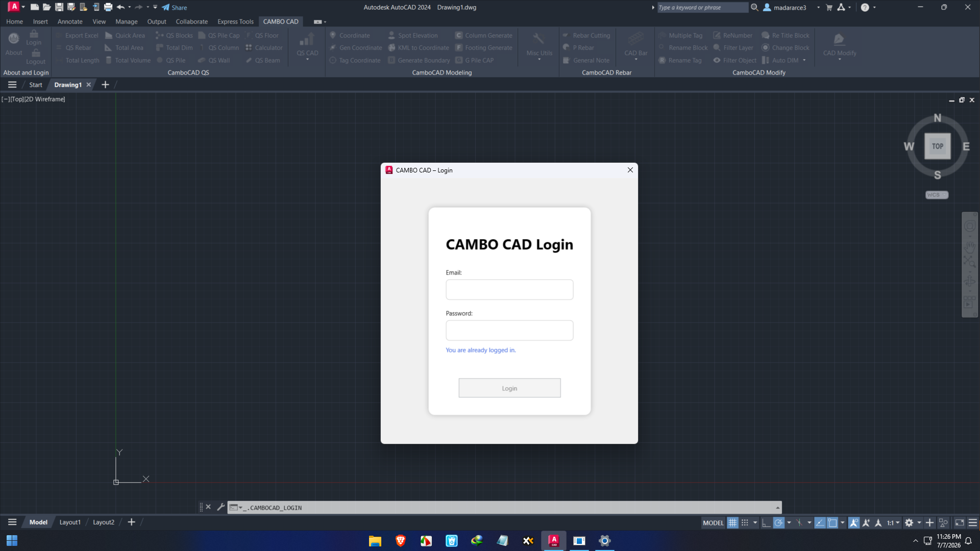Open Brave browser from Windows taskbar
Viewport: 980px width, 551px height.
(x=401, y=540)
